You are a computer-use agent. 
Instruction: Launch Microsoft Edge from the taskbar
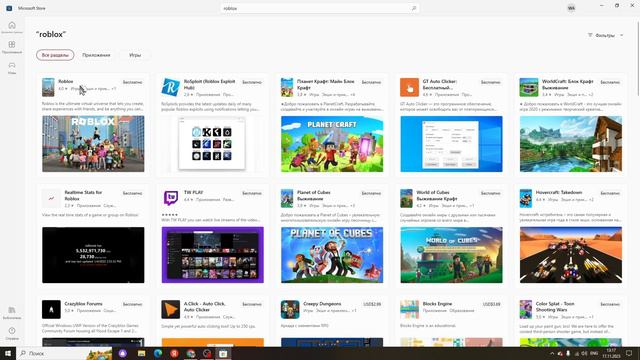158,353
